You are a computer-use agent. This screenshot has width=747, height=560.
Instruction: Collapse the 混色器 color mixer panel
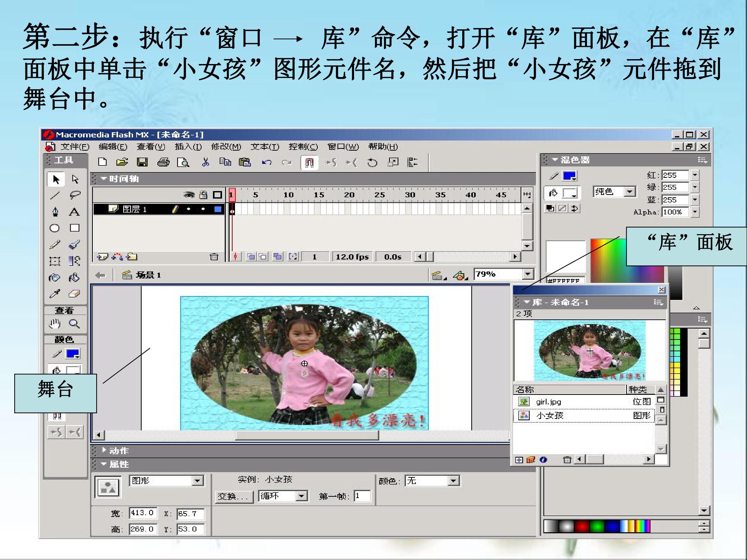555,160
